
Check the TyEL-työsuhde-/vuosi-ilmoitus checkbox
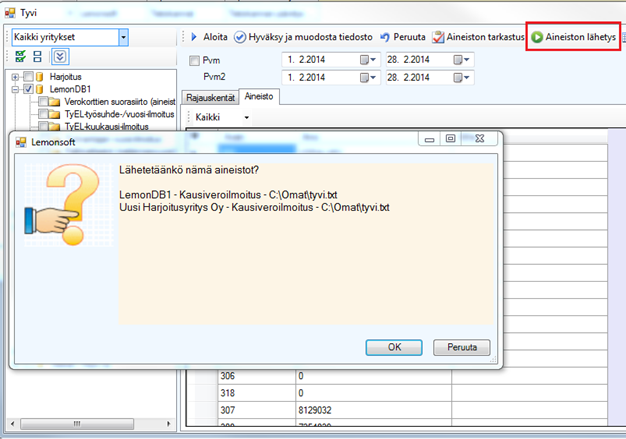point(44,114)
